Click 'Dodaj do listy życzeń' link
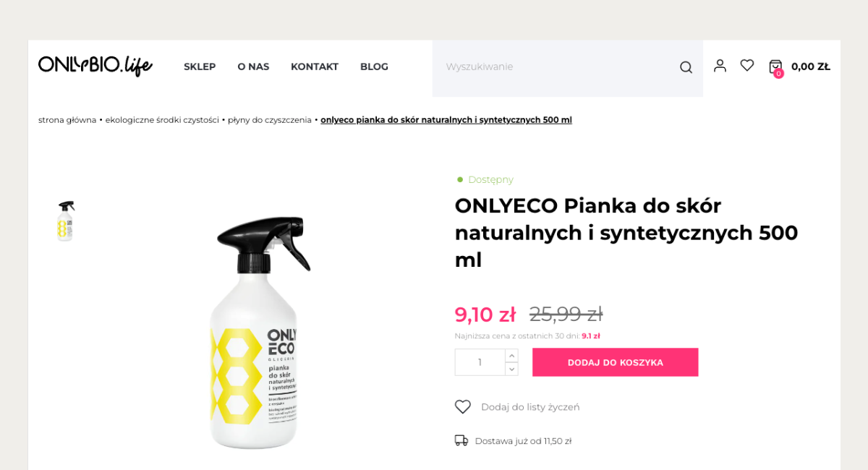The image size is (868, 470). coord(530,407)
